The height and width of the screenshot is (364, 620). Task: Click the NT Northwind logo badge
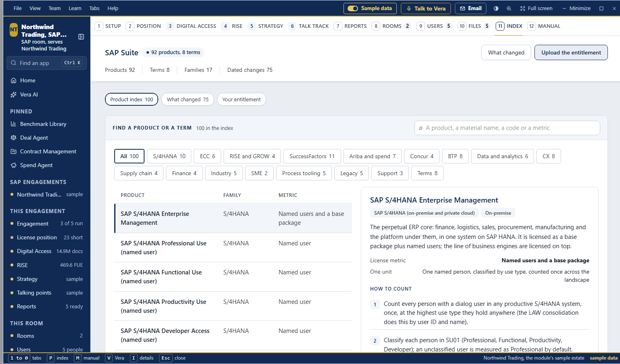[x=14, y=30]
